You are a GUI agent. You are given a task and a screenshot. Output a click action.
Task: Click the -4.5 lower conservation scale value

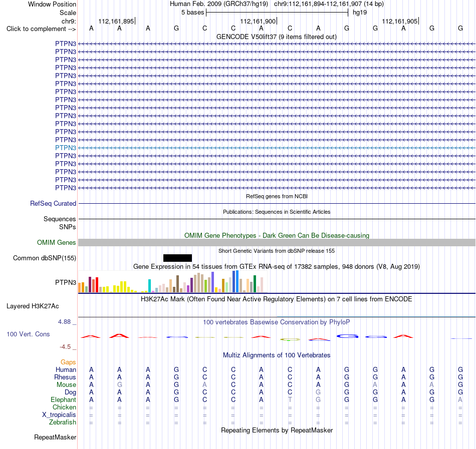pos(65,347)
